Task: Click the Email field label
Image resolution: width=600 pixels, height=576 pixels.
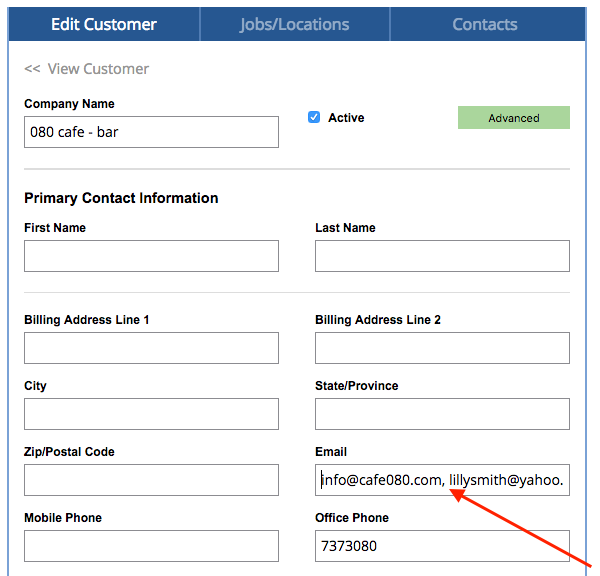Action: click(x=331, y=452)
